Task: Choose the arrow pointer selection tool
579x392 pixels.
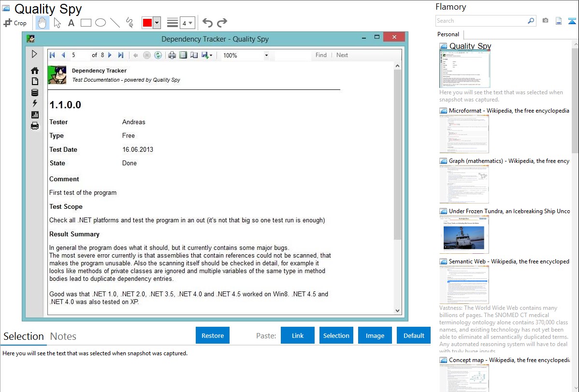Action: click(57, 23)
